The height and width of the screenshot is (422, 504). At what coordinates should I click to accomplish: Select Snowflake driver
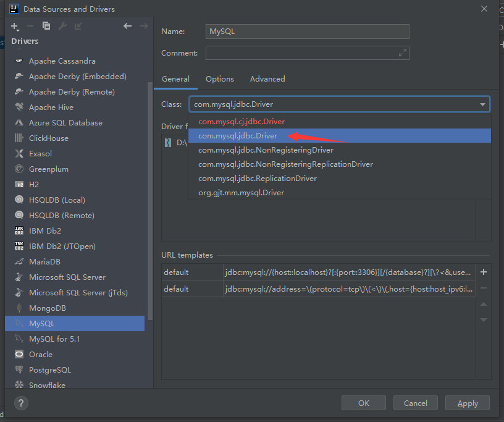click(75, 384)
